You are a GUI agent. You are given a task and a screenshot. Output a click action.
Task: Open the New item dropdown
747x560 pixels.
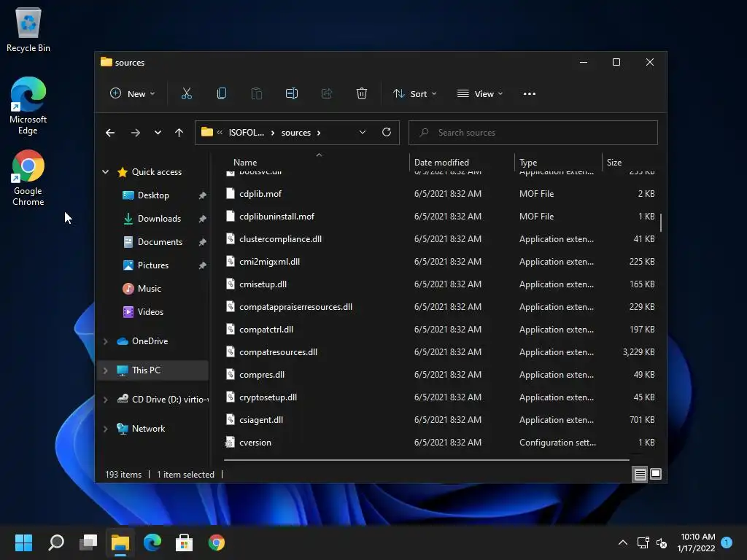click(x=133, y=94)
